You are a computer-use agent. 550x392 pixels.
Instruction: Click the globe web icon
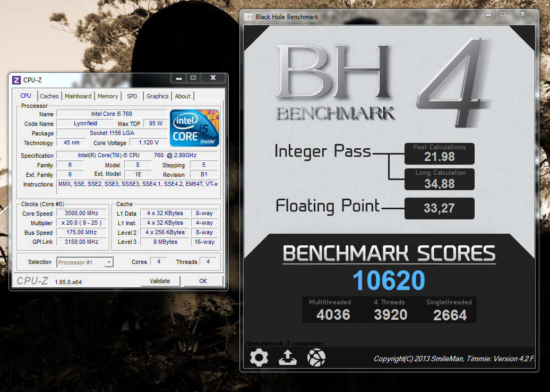(x=316, y=357)
